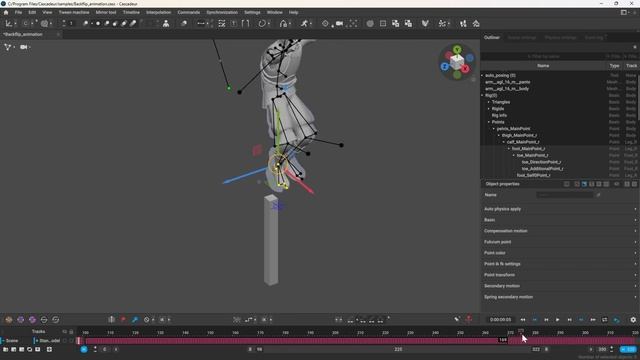Click the bracket interval icon in toolbar
This screenshot has width=640, height=360.
pos(245,24)
